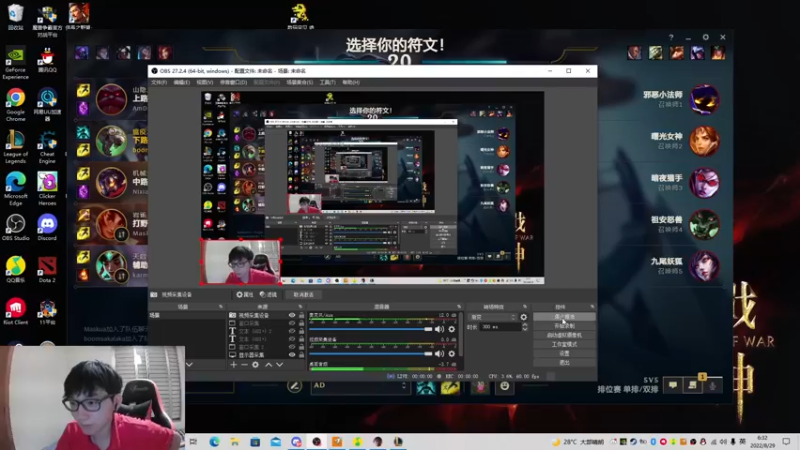Open the League client help question mark
This screenshot has height=450, width=800.
[x=671, y=37]
